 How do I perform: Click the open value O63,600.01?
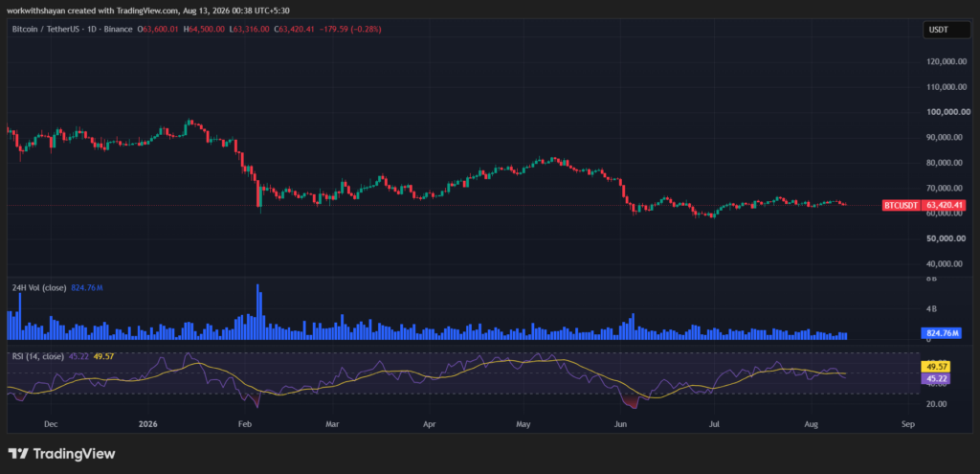pyautogui.click(x=160, y=29)
